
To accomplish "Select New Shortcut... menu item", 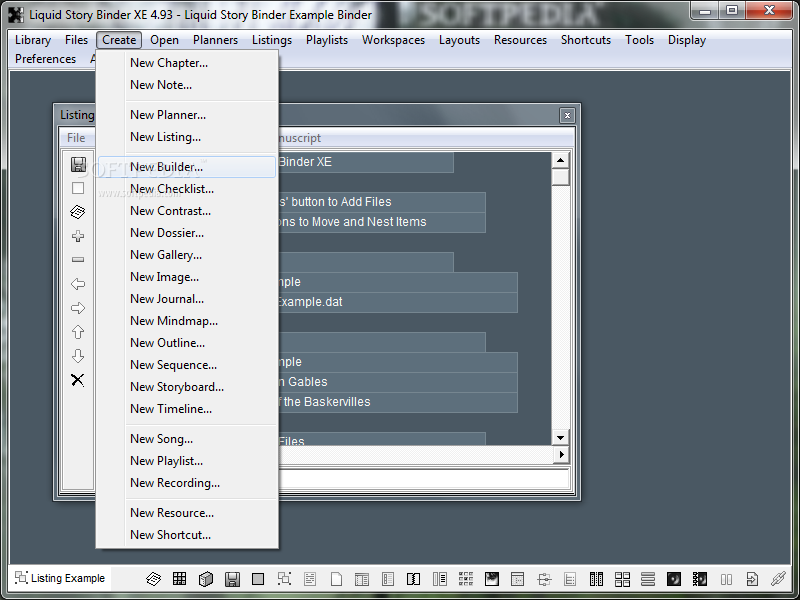I will [170, 534].
